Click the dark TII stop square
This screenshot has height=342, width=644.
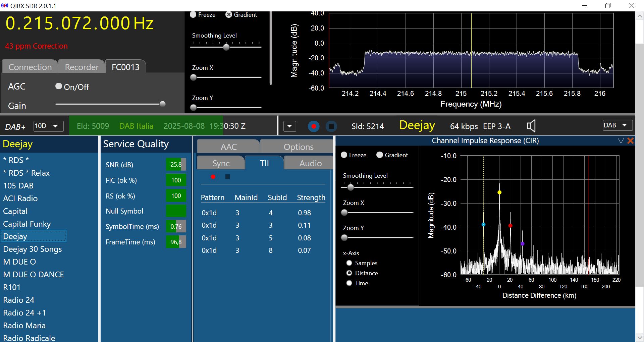tap(227, 177)
